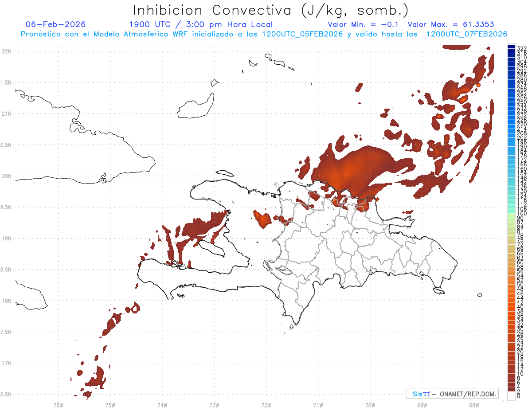Click the 8.5N latitude label
The width and height of the screenshot is (532, 411).
tap(6, 270)
